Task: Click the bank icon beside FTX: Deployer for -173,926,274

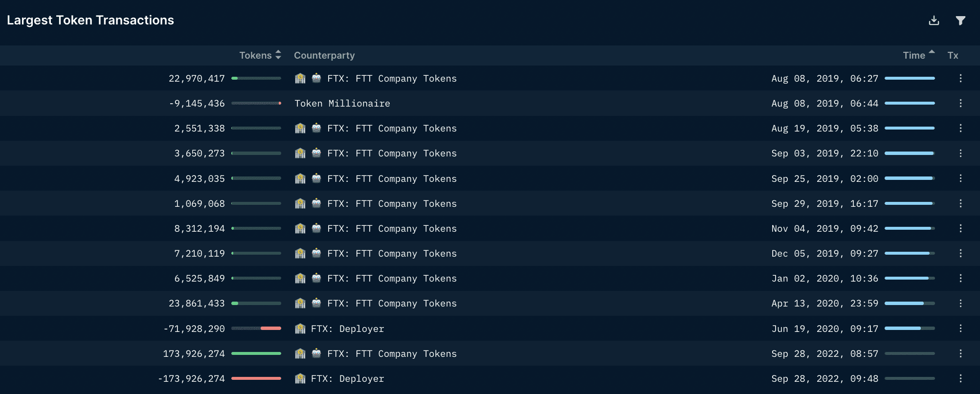Action: pyautogui.click(x=300, y=378)
